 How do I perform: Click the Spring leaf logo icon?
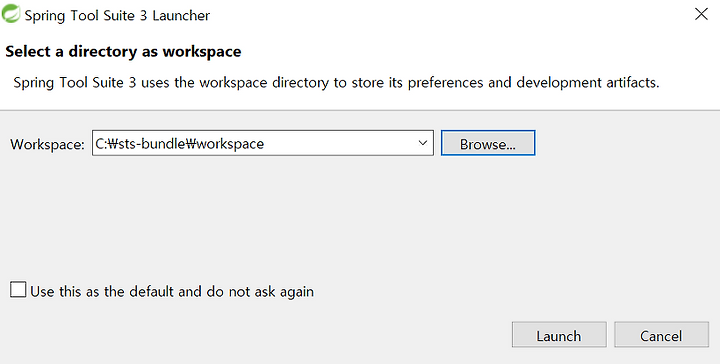[11, 14]
